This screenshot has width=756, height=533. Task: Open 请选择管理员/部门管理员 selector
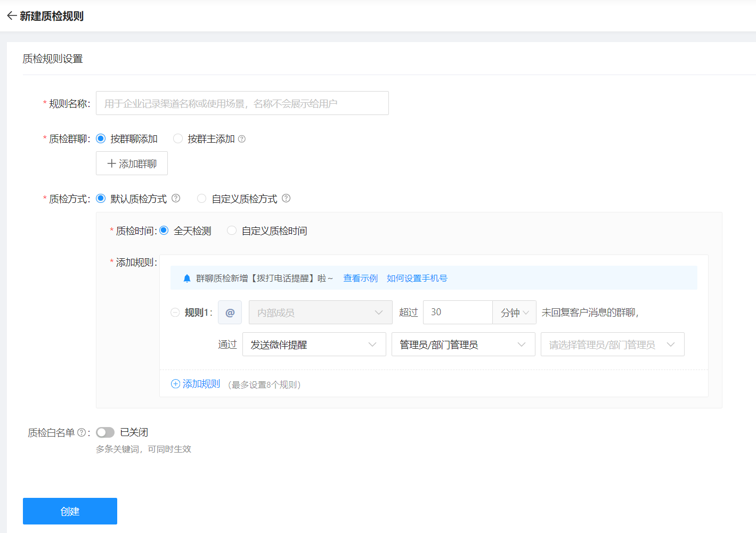coord(613,345)
